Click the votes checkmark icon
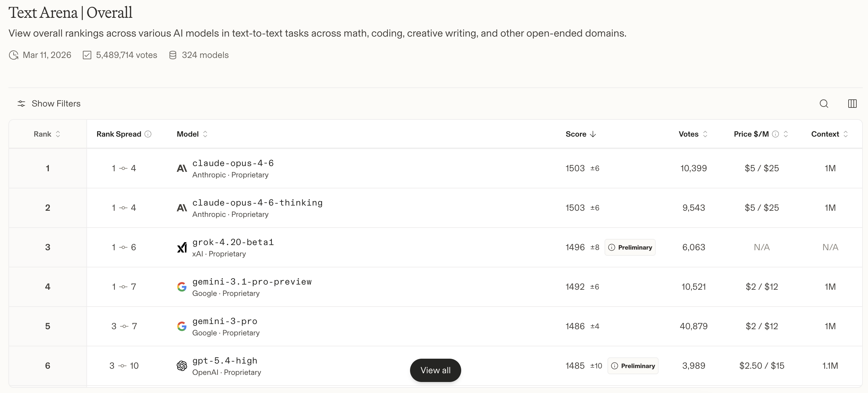The image size is (868, 393). click(x=87, y=55)
